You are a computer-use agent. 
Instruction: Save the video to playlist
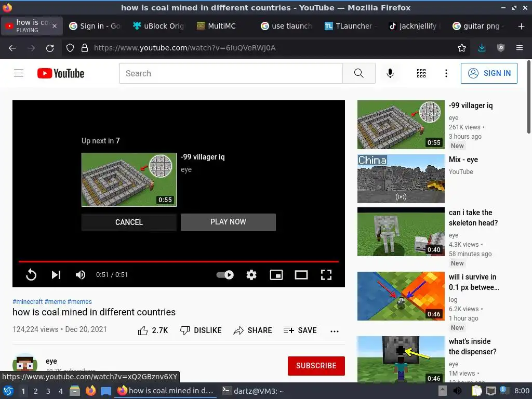coord(300,330)
